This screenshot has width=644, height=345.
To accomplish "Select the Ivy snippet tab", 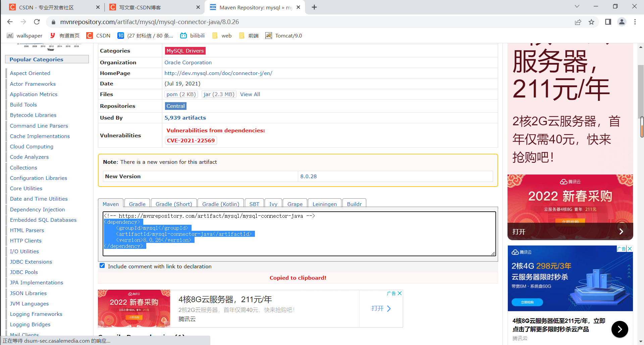I will (273, 204).
